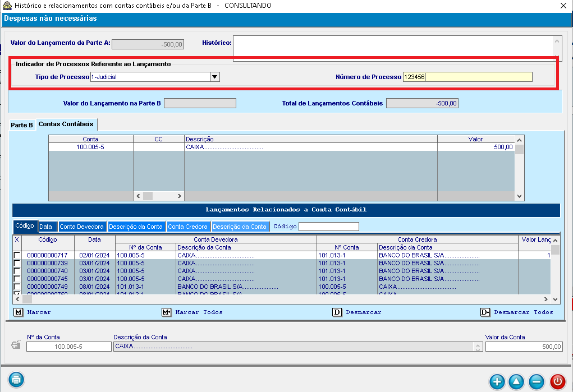Close the window with the X button
Screen dimensions: 573x392
click(x=563, y=6)
